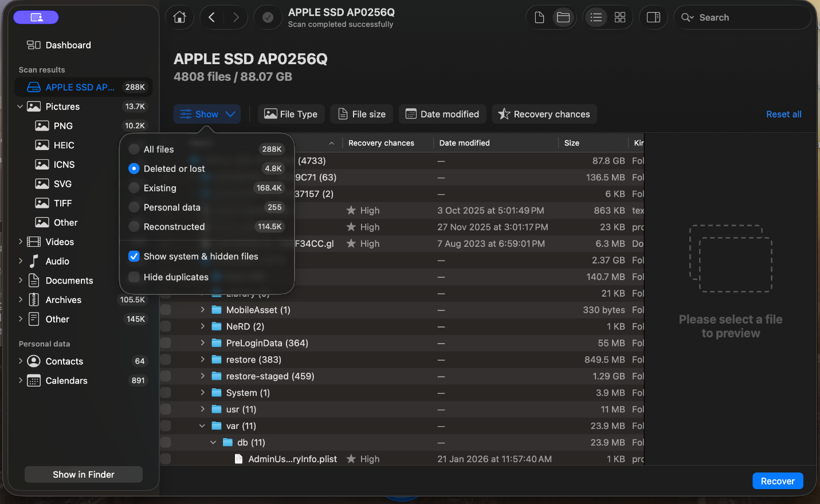Switch to grid view layout
The image size is (820, 504).
click(x=619, y=17)
